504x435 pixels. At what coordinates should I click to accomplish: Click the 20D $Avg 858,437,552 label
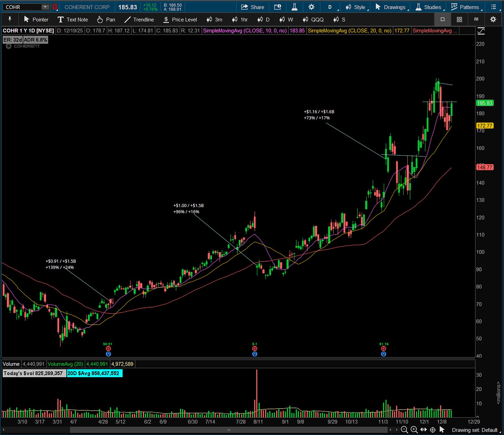(94, 373)
